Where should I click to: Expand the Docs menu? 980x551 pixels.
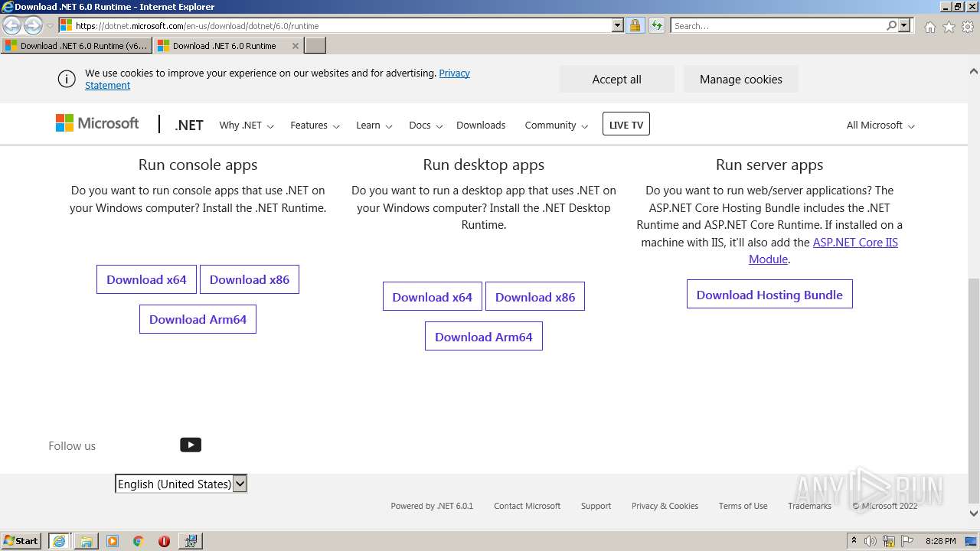pos(426,125)
